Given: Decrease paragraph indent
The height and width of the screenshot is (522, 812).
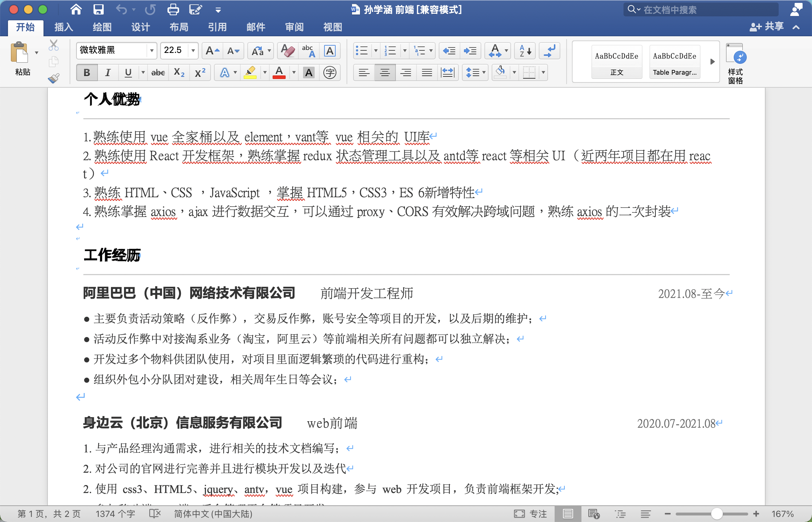Looking at the screenshot, I should 449,51.
